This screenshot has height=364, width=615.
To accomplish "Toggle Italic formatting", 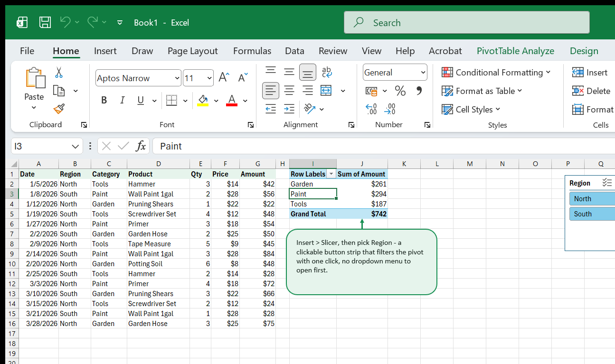I will (x=122, y=100).
